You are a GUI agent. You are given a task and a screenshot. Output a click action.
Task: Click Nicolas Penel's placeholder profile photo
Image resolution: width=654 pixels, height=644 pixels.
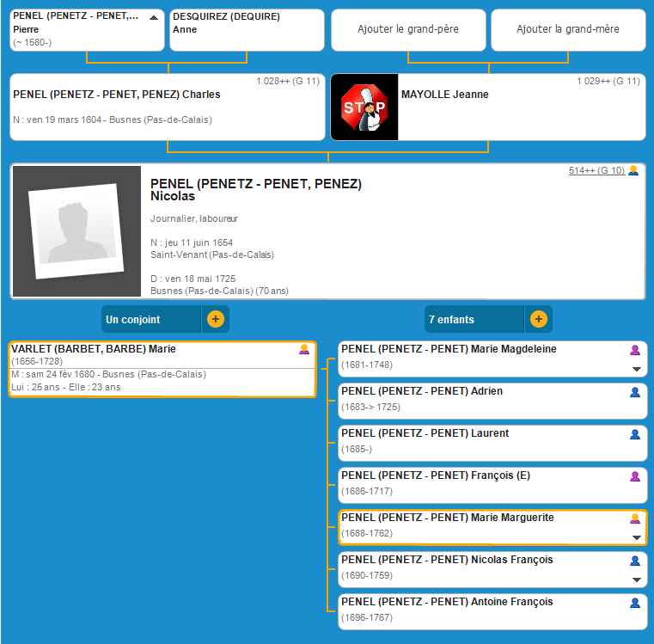(76, 231)
